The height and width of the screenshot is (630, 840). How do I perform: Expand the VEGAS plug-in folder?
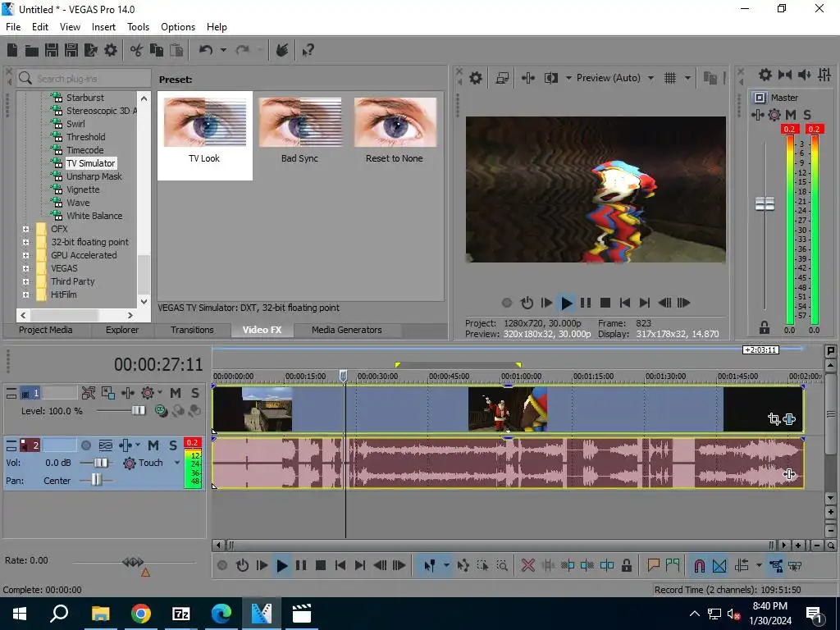pyautogui.click(x=25, y=268)
